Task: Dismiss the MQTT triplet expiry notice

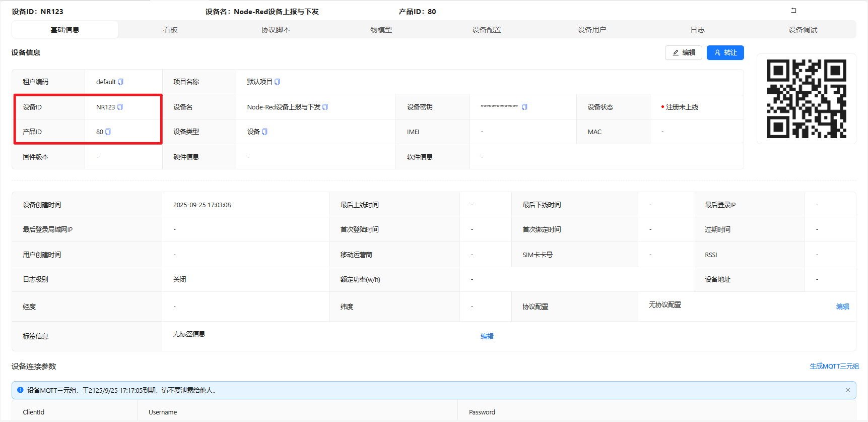Action: pos(848,390)
